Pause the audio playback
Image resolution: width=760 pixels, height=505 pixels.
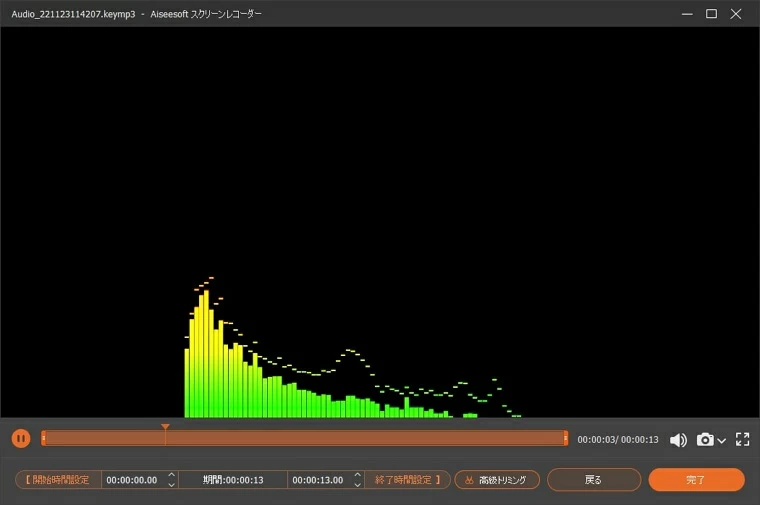coord(21,438)
